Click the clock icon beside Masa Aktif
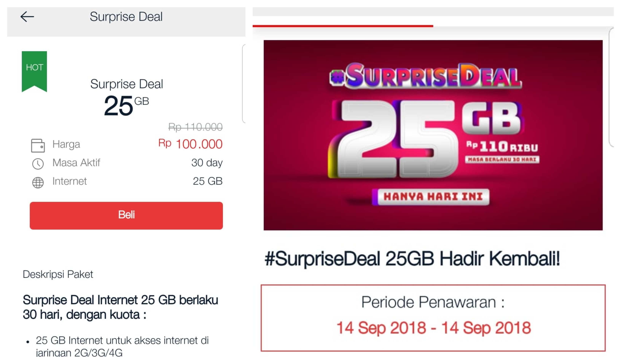 (x=38, y=164)
